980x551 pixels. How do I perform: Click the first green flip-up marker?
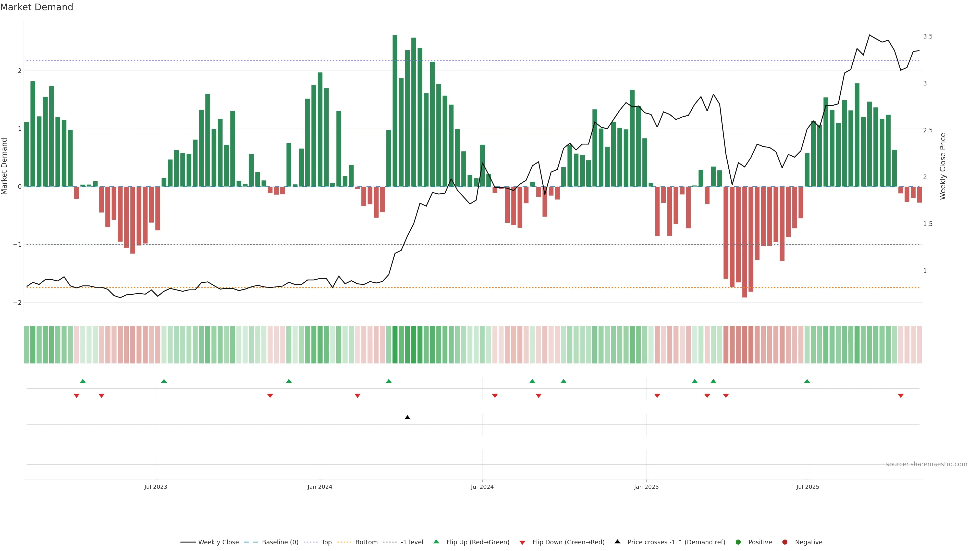coord(83,381)
